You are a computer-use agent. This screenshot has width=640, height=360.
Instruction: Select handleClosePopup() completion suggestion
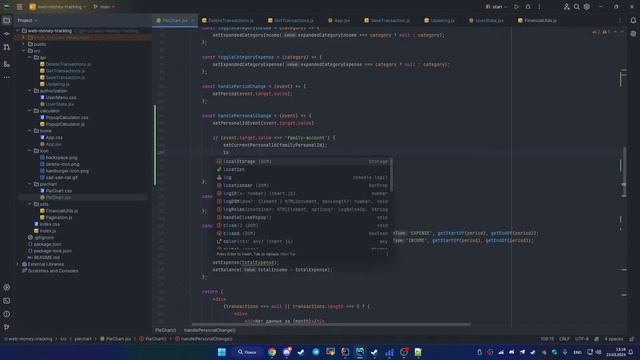point(302,218)
